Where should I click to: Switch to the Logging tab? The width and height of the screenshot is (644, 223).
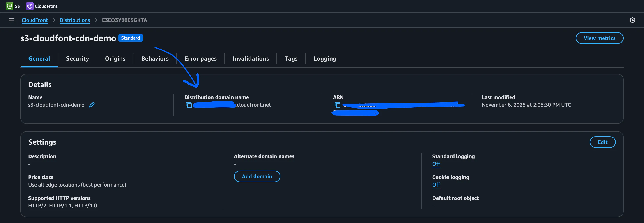(324, 58)
